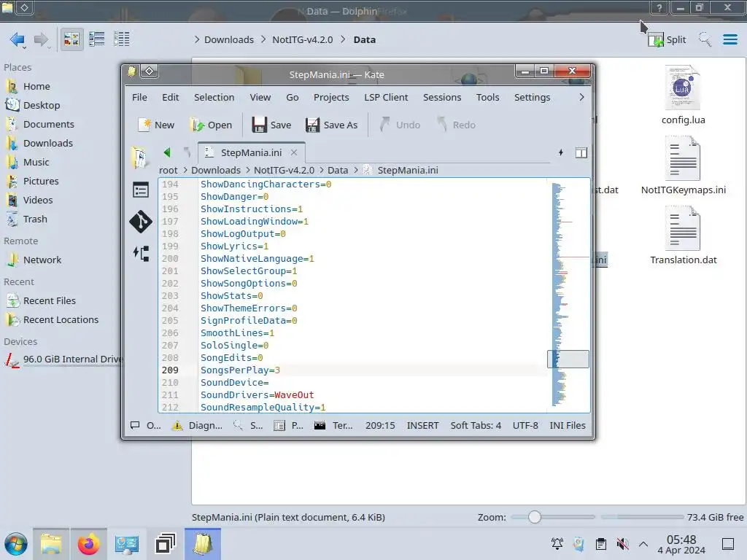
Task: Open Dolphin hamburger menu
Action: [729, 39]
